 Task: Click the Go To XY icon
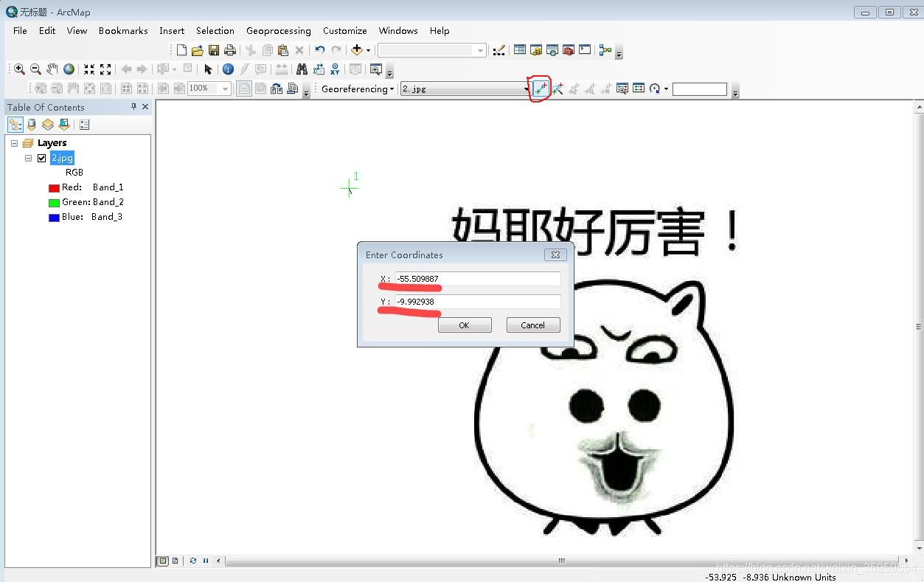(x=336, y=69)
